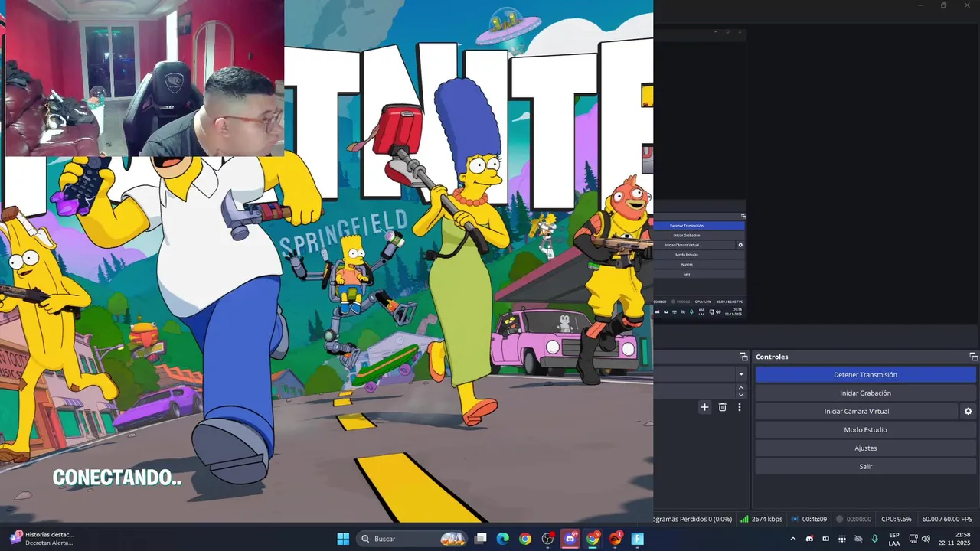
Task: Increase transition duration with up arrow
Action: tap(741, 388)
